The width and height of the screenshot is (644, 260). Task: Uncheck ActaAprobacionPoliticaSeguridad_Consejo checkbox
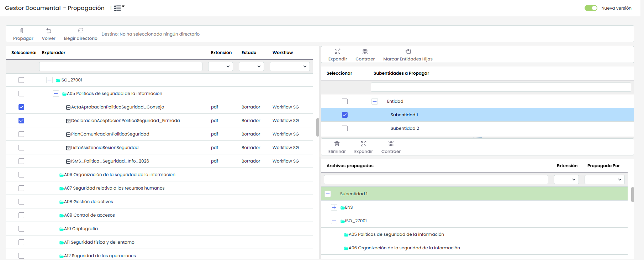coord(21,107)
